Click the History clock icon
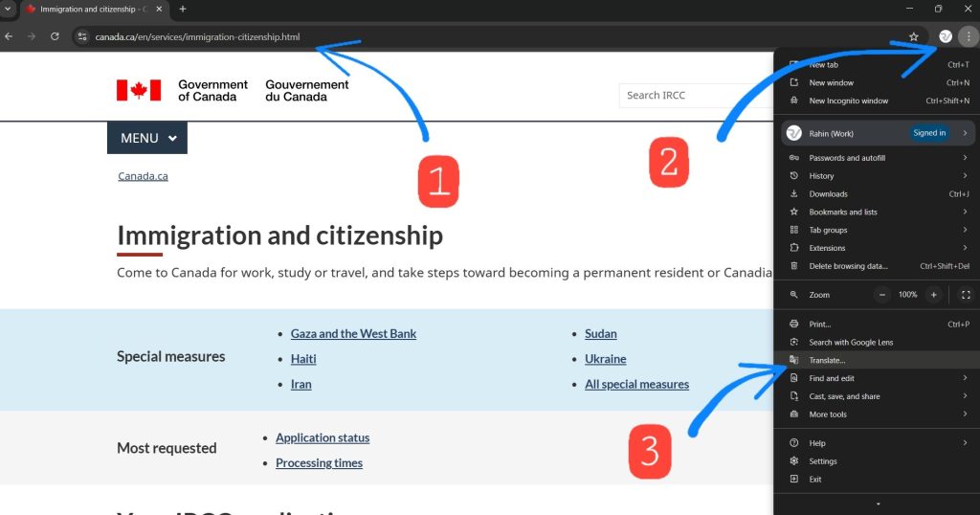The width and height of the screenshot is (980, 515). tap(793, 176)
